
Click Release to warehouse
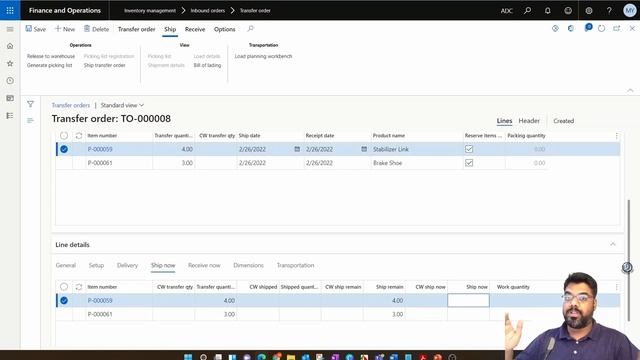tap(51, 56)
